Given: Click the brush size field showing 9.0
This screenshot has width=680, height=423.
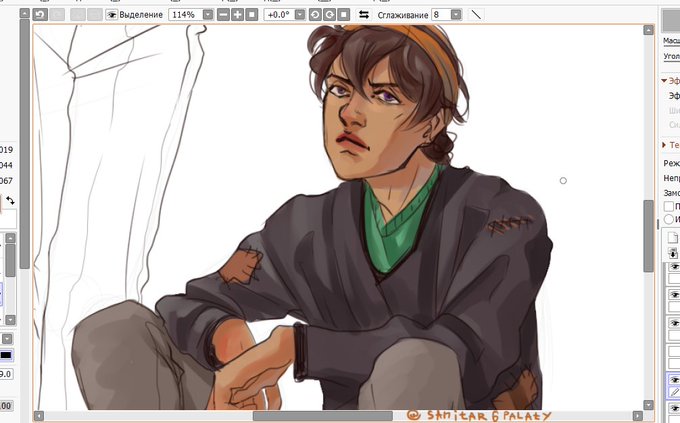Looking at the screenshot, I should tap(6, 374).
